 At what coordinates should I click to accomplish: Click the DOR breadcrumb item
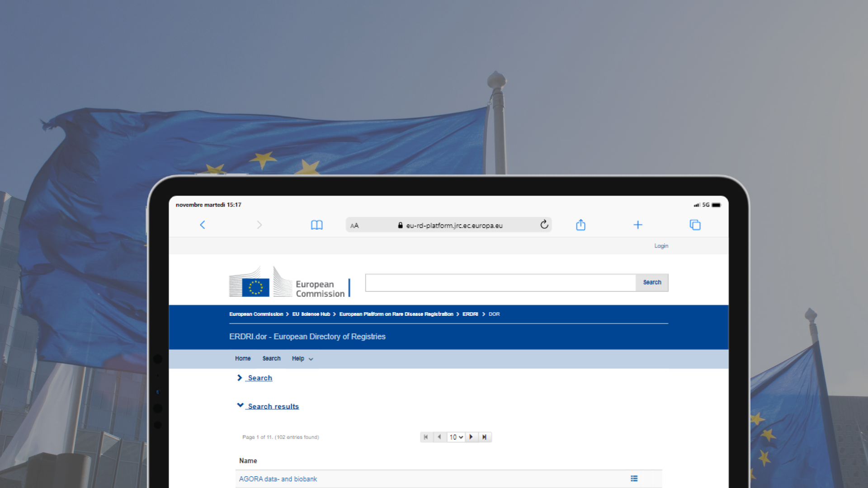pos(494,314)
